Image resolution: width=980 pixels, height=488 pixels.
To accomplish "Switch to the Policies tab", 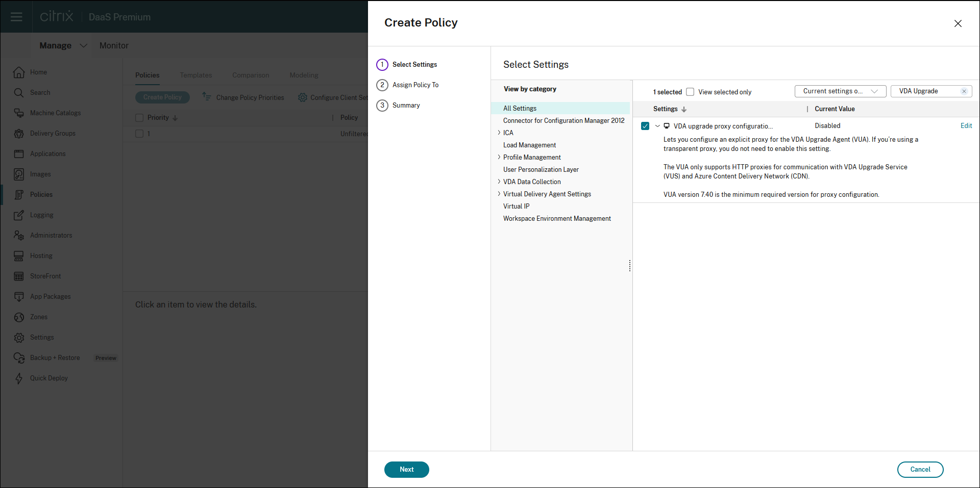I will coord(148,75).
